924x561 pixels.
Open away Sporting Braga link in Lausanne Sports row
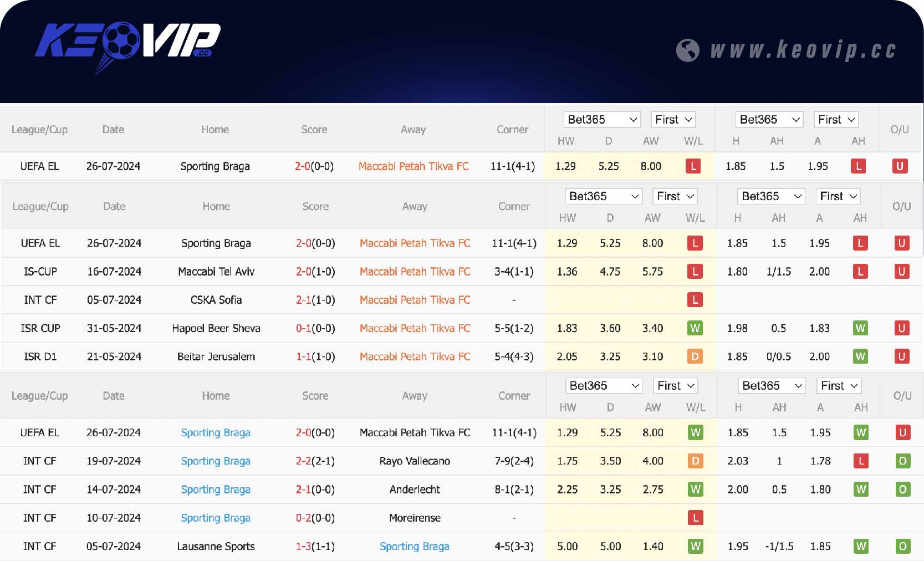point(415,547)
